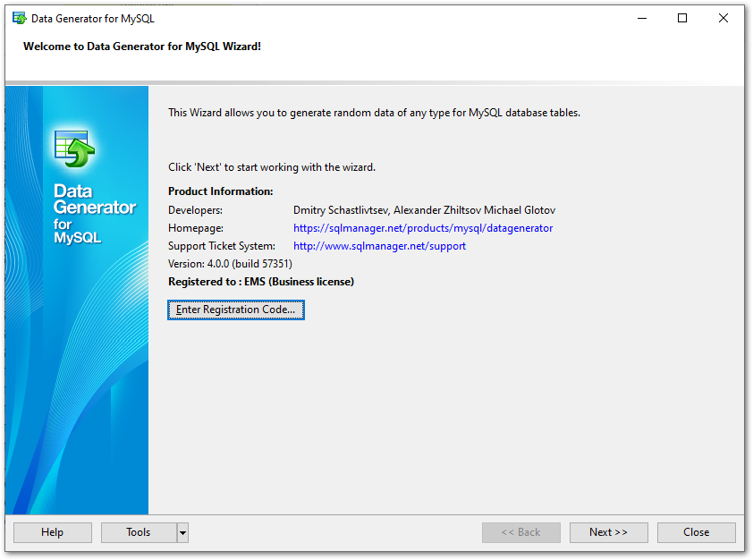
Task: Open the sqlmanager.net datagenerator homepage link
Action: tap(423, 228)
